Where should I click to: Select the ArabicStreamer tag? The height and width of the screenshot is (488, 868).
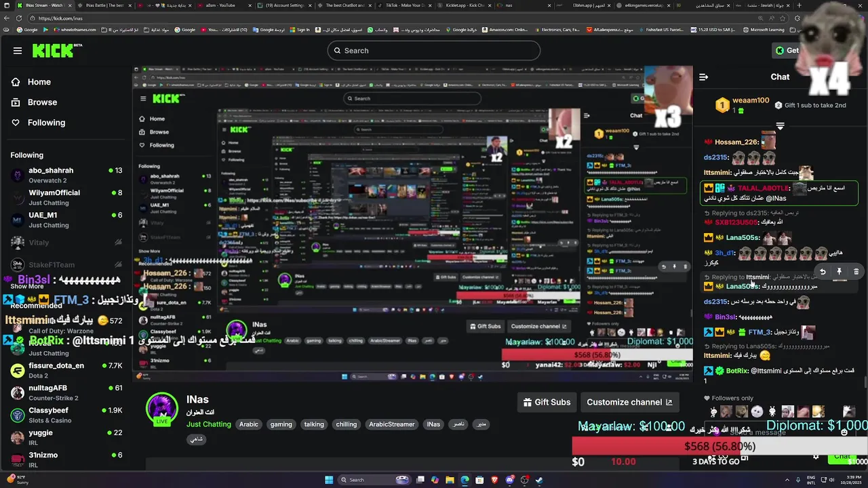(x=391, y=424)
